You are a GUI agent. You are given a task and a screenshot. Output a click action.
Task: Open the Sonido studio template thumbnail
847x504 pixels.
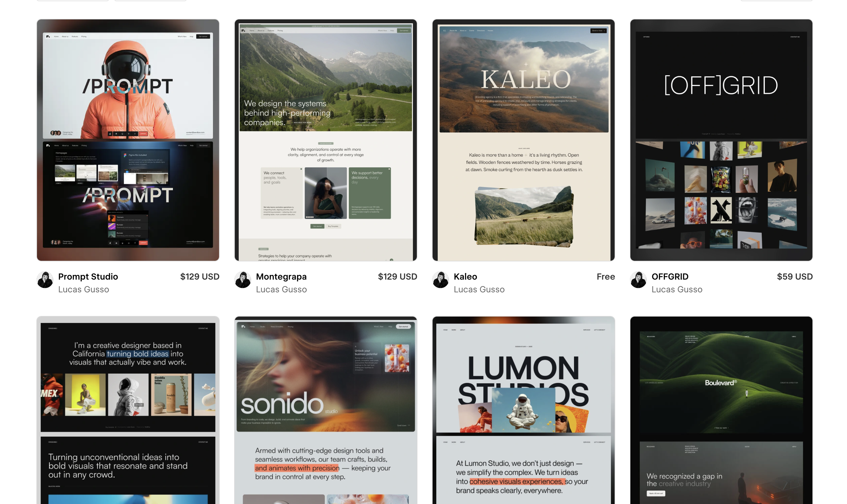(x=326, y=409)
